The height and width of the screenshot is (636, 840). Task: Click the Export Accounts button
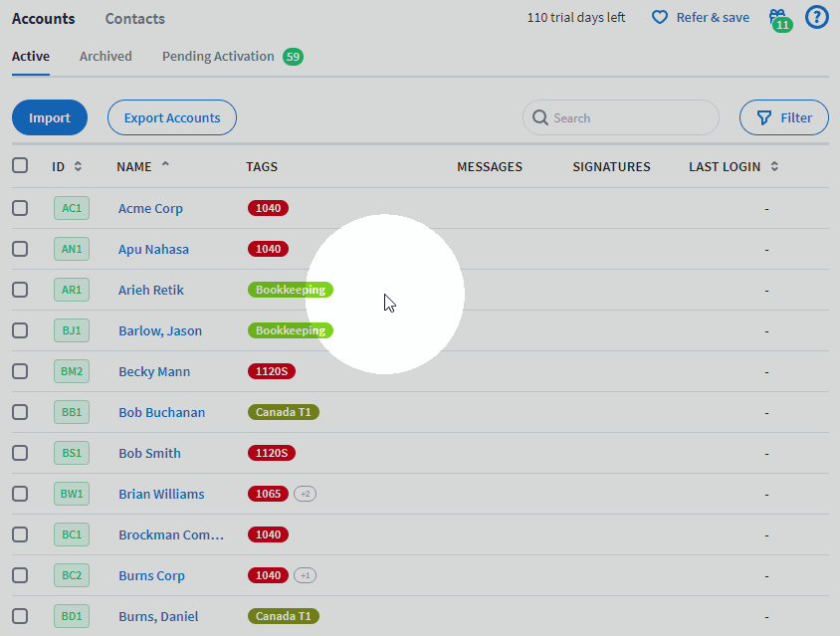(172, 117)
